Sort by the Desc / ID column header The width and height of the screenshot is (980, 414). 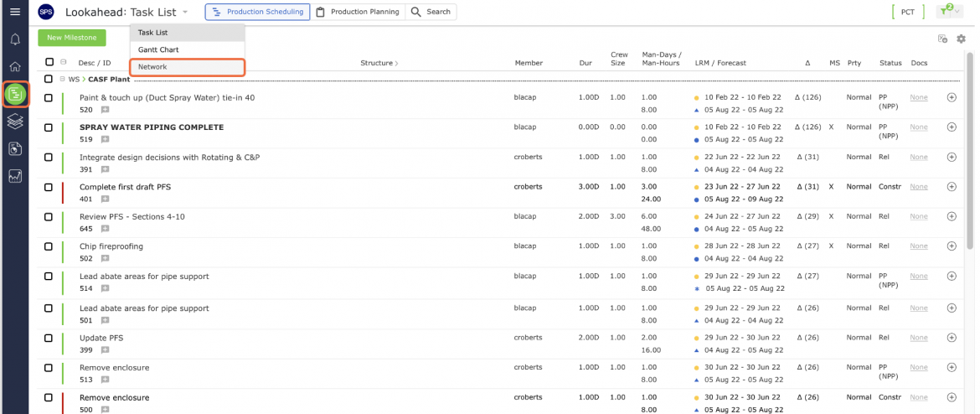[95, 63]
